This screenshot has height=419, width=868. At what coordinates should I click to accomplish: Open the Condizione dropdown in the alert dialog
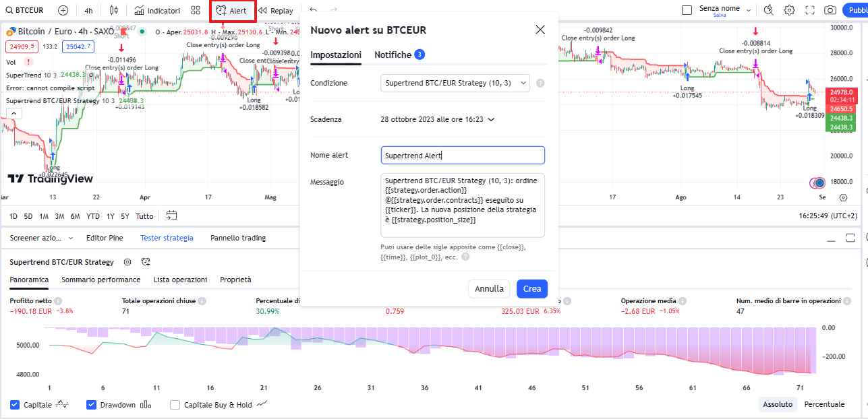pyautogui.click(x=455, y=83)
